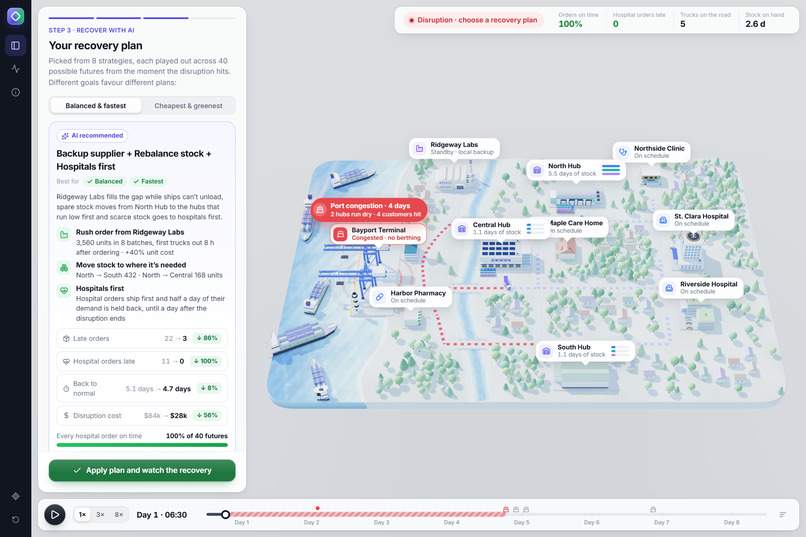Click the Hospitals first heart icon
This screenshot has width=806, height=537.
pyautogui.click(x=64, y=291)
